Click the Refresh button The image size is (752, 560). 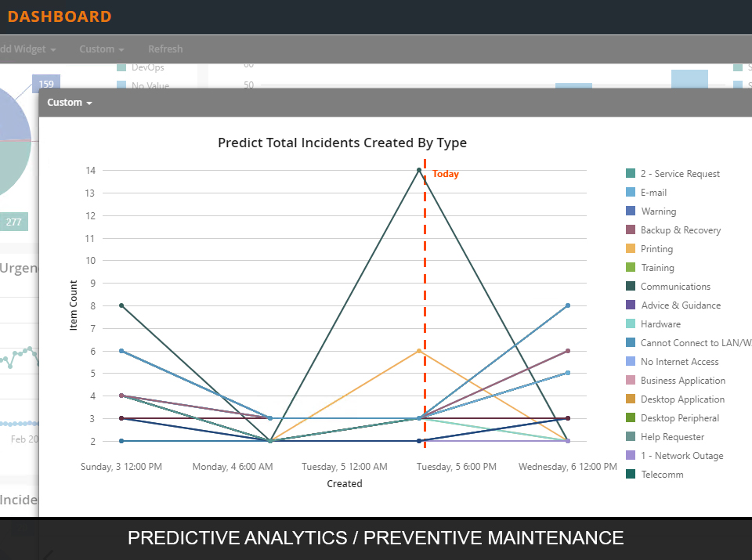pos(165,49)
